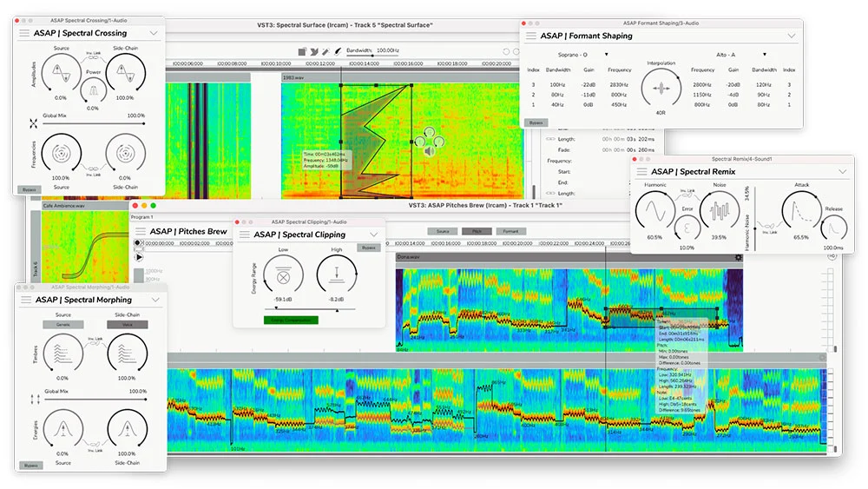The width and height of the screenshot is (868, 489).
Task: Click the Interpolation knob in Formant Shaping
Action: click(661, 89)
